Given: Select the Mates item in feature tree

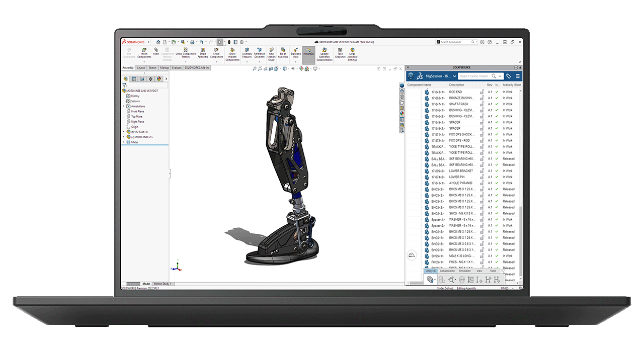Looking at the screenshot, I should (134, 142).
